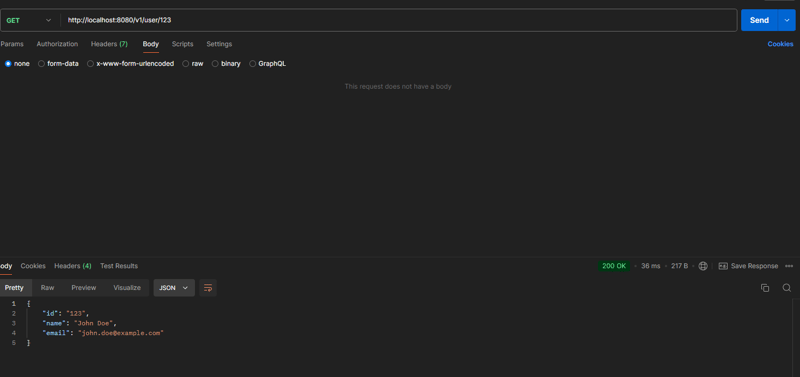The width and height of the screenshot is (800, 377).
Task: Click the "123" id value
Action: [x=76, y=314]
